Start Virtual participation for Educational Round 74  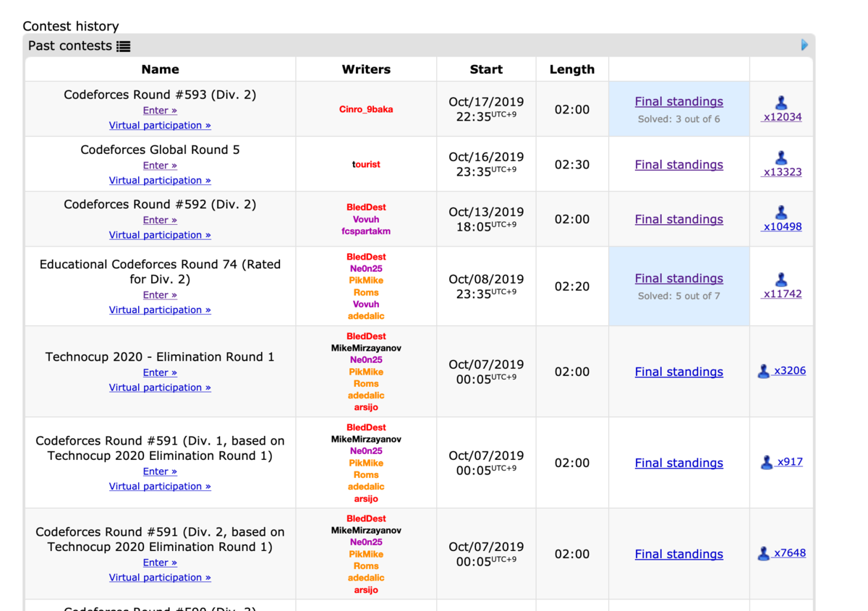pyautogui.click(x=160, y=309)
